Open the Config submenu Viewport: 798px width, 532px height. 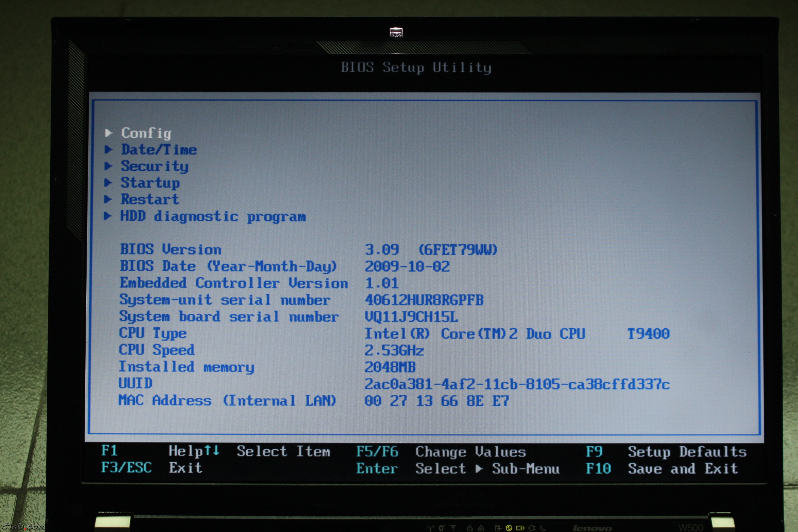(147, 133)
